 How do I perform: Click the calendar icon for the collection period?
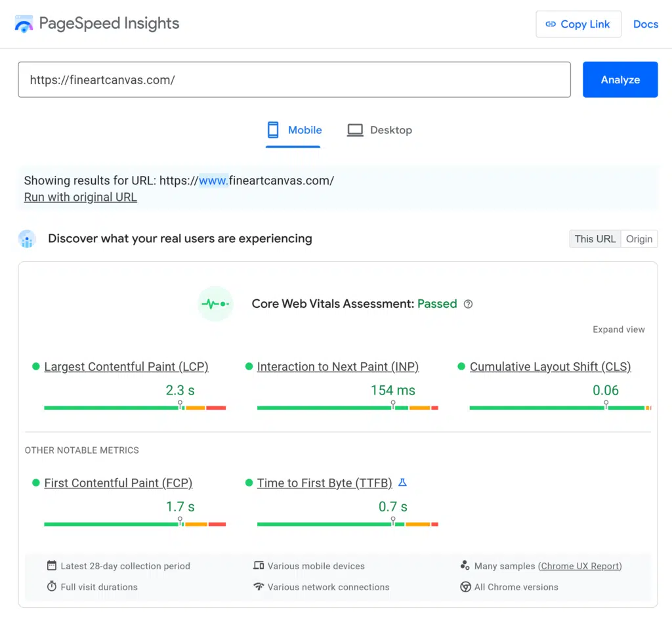pos(52,565)
